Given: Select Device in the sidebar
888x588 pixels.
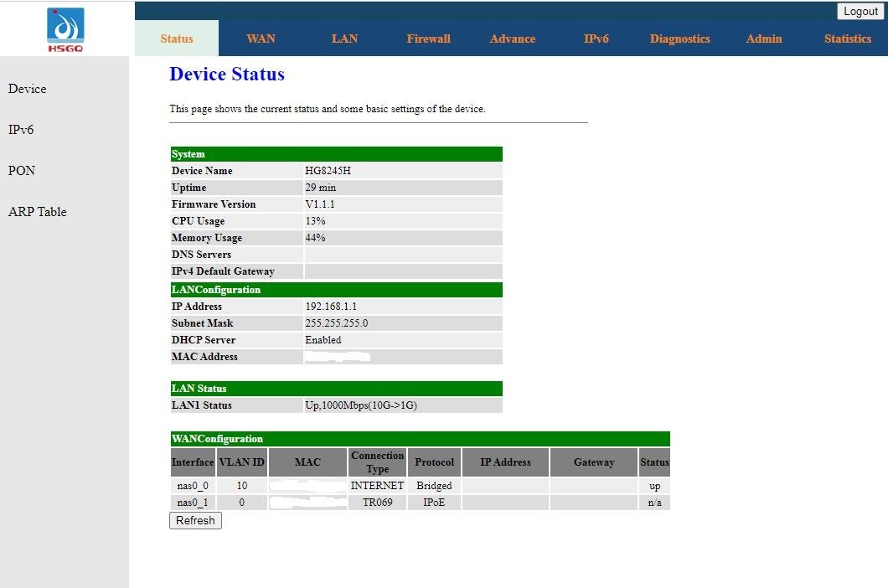Looking at the screenshot, I should (x=27, y=89).
